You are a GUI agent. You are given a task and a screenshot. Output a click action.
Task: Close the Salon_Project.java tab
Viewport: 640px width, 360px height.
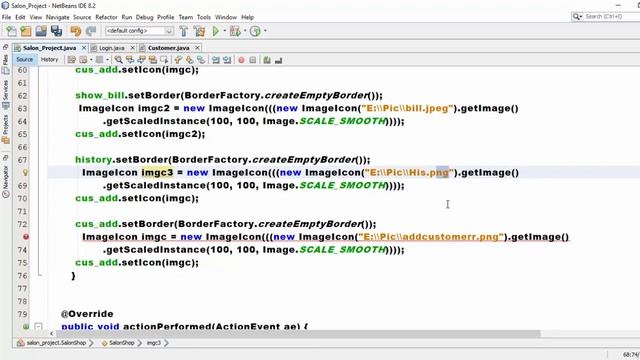(x=84, y=48)
